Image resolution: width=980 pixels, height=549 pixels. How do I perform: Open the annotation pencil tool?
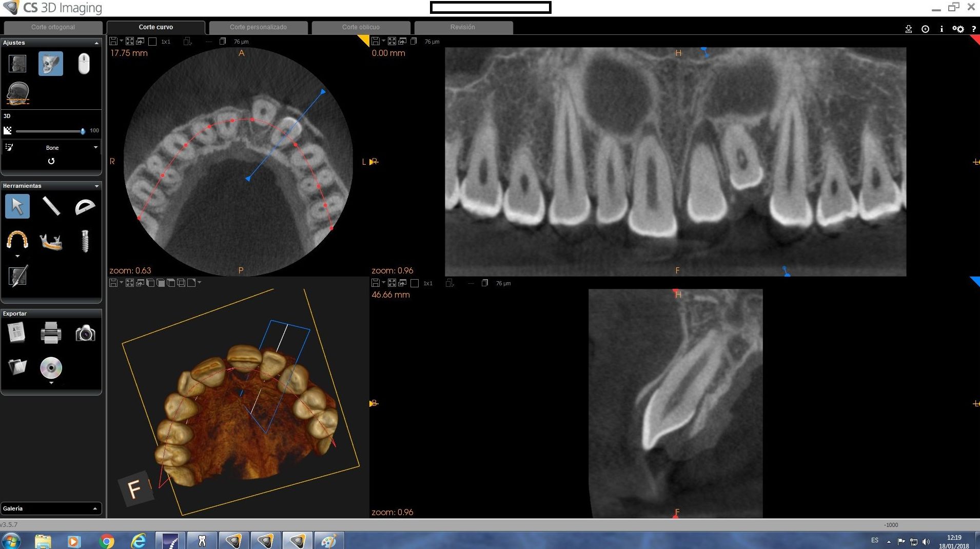tap(17, 276)
